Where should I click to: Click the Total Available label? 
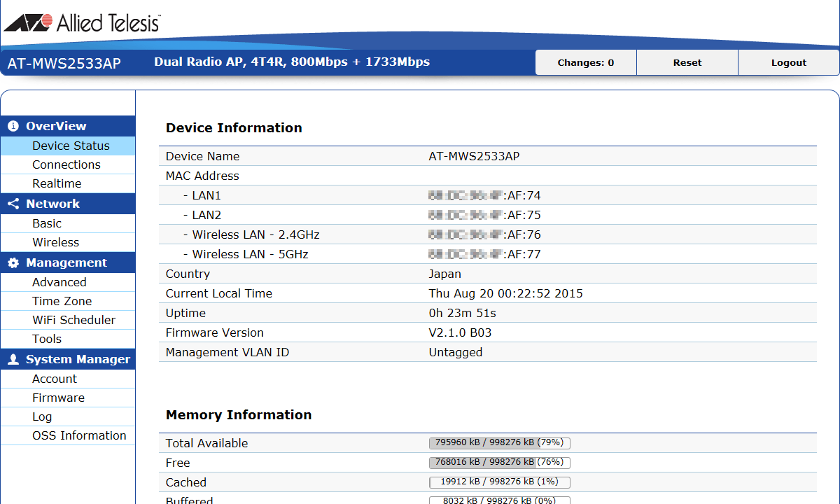coord(206,443)
